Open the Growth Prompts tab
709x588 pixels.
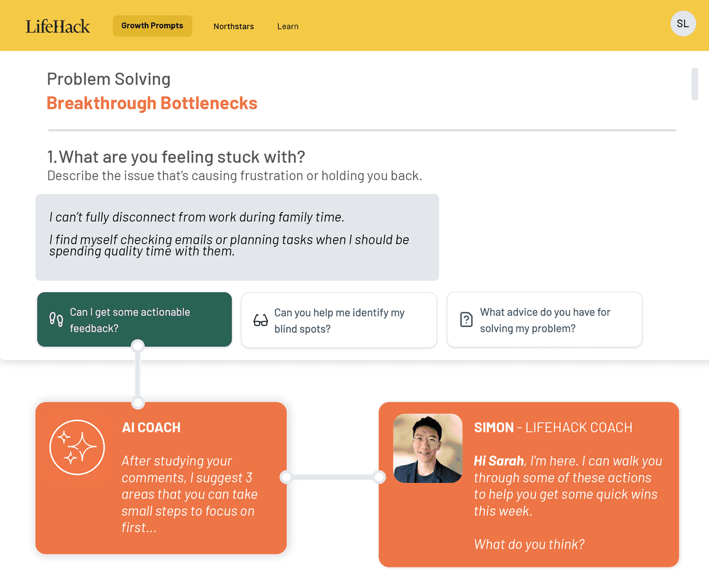152,26
